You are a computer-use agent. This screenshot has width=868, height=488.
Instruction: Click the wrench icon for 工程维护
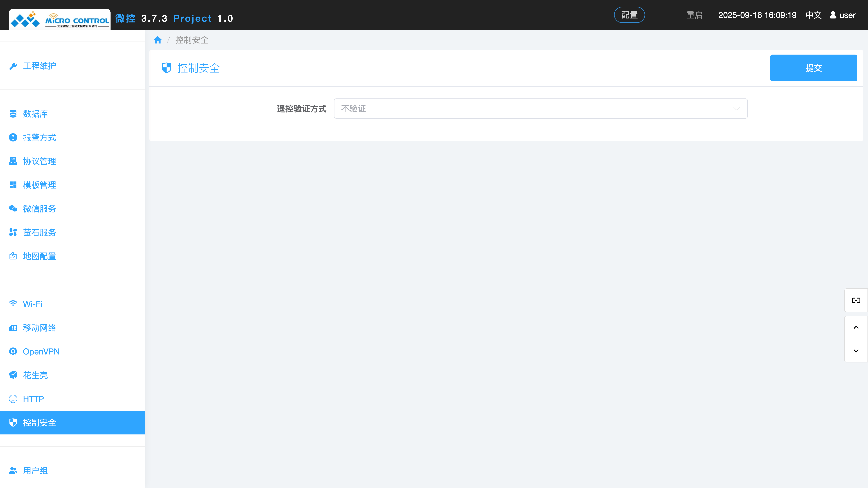(13, 66)
